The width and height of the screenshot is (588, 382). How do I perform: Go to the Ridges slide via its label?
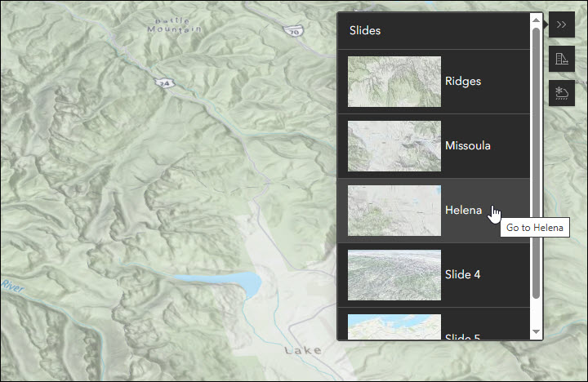coord(463,82)
